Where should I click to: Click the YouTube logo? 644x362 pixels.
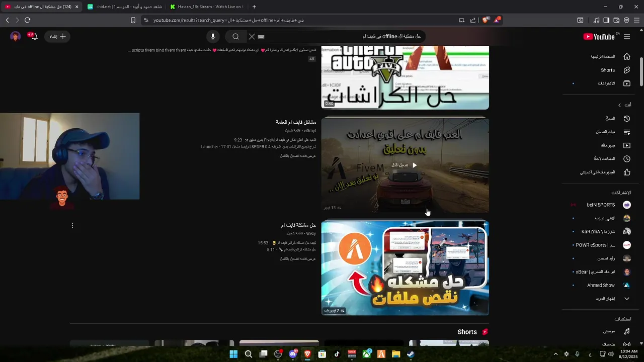[599, 37]
